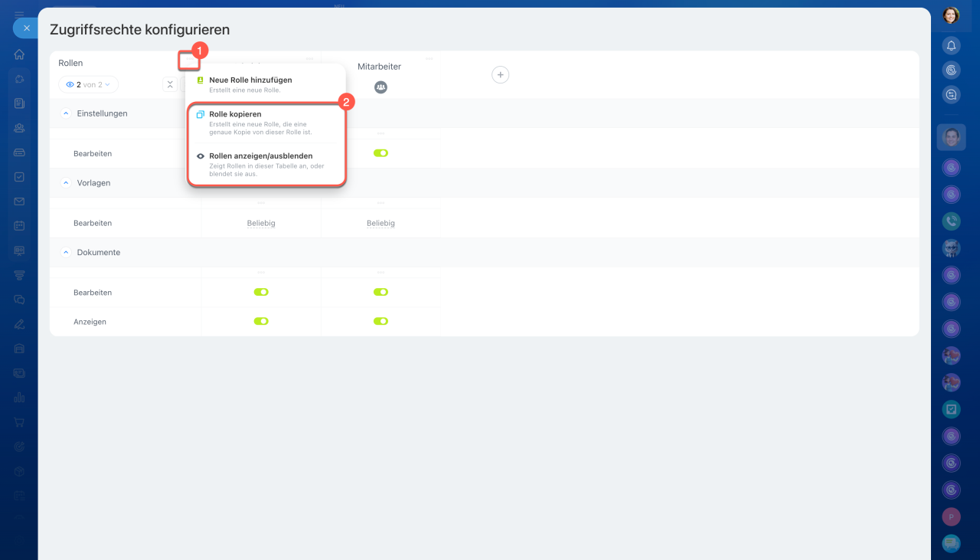Image resolution: width=980 pixels, height=560 pixels.
Task: Collapse the Vorlagen section
Action: (x=65, y=183)
